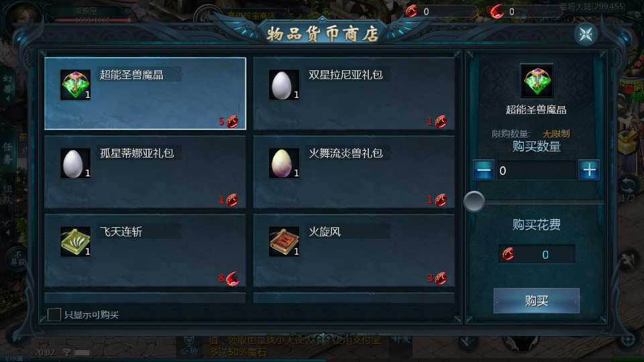Click the red crescent currency icon at top

point(497,11)
